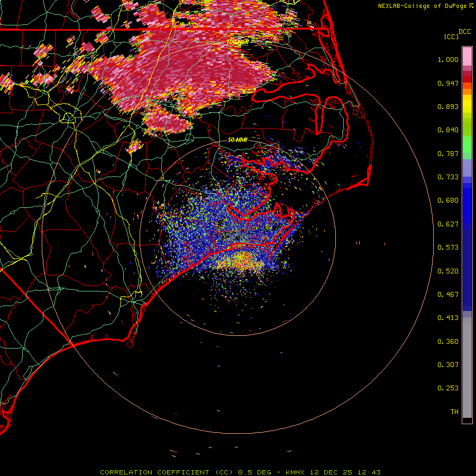Click the 0.467 color scale value
Image resolution: width=476 pixels, height=476 pixels.
tap(448, 295)
